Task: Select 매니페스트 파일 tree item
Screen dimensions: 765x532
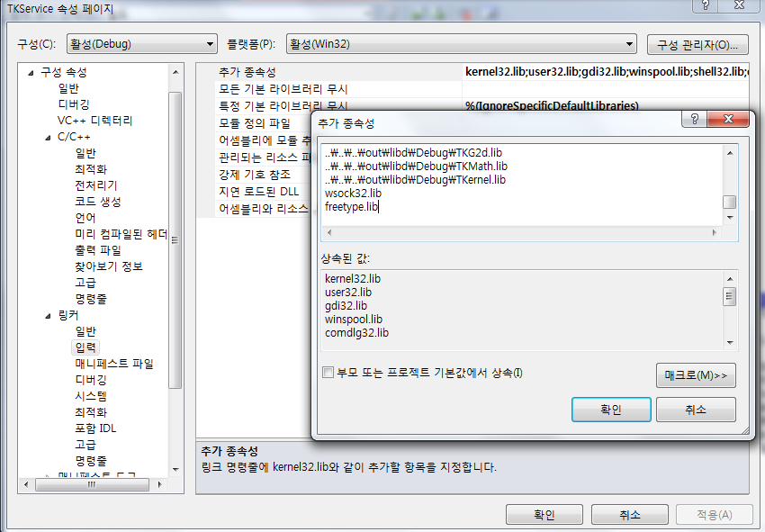Action: (x=114, y=364)
